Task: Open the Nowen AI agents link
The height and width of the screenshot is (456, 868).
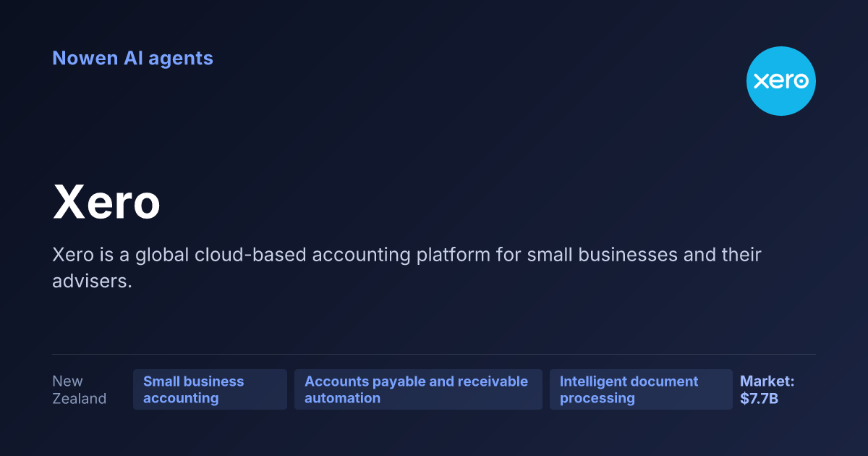Action: pyautogui.click(x=132, y=58)
